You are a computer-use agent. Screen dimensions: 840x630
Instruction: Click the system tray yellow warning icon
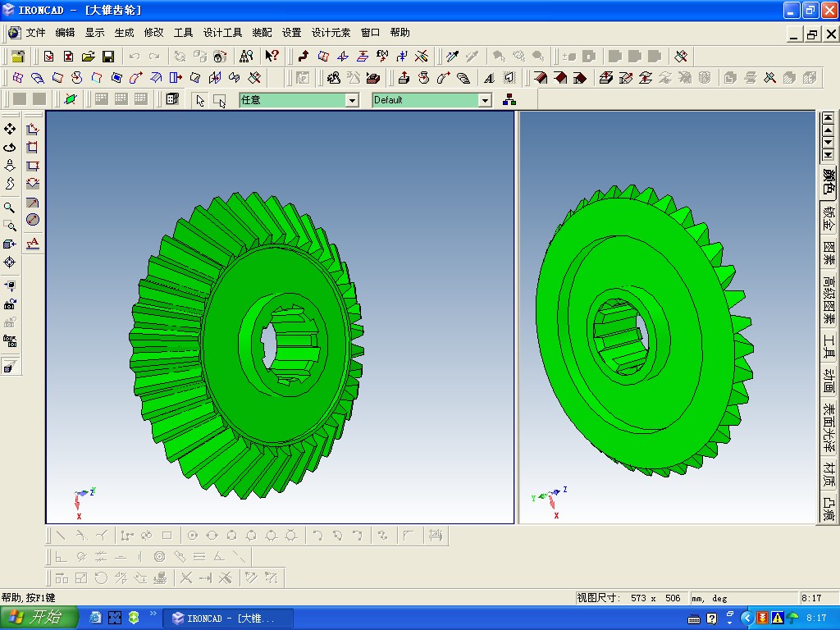[x=778, y=619]
